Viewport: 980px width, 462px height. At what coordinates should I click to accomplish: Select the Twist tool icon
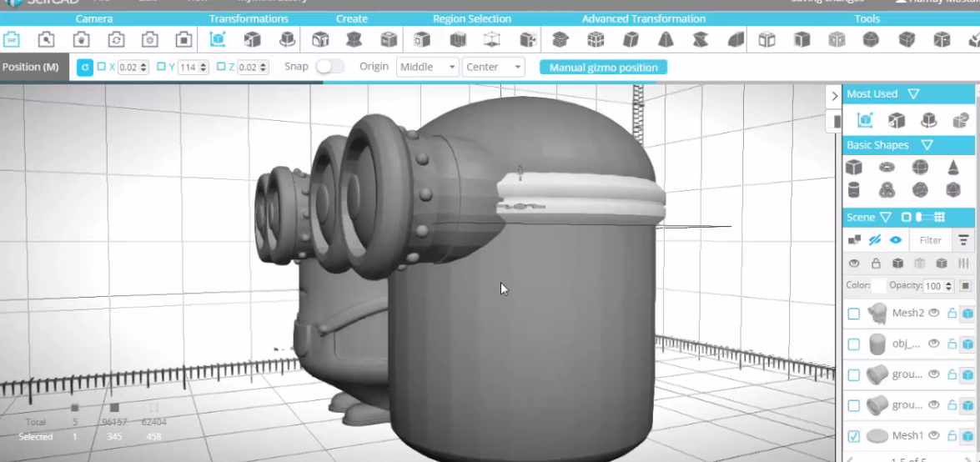tap(701, 40)
